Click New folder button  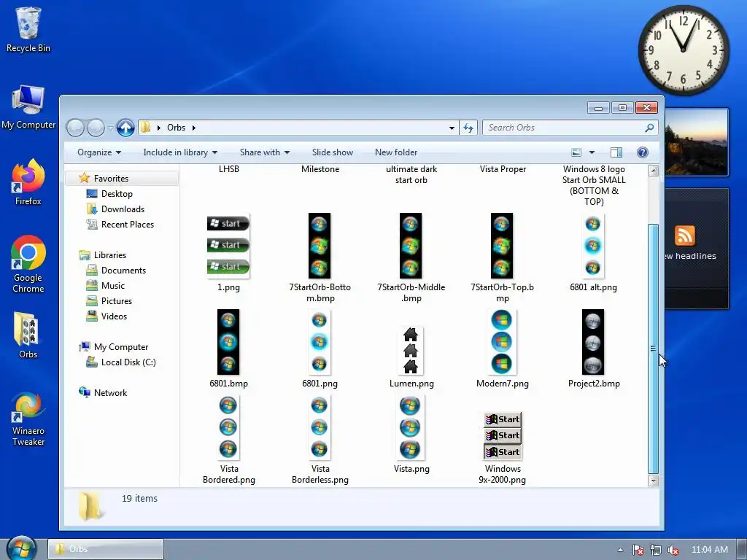point(396,152)
